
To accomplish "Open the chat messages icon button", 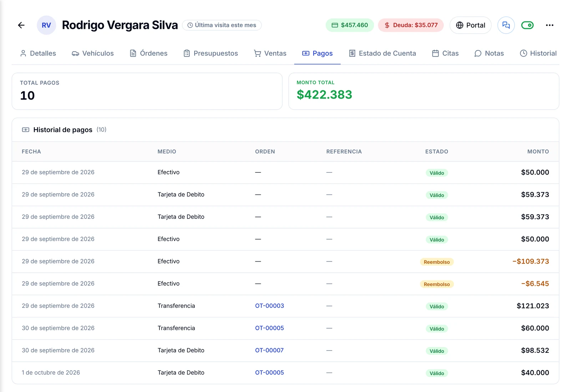I will pyautogui.click(x=506, y=25).
